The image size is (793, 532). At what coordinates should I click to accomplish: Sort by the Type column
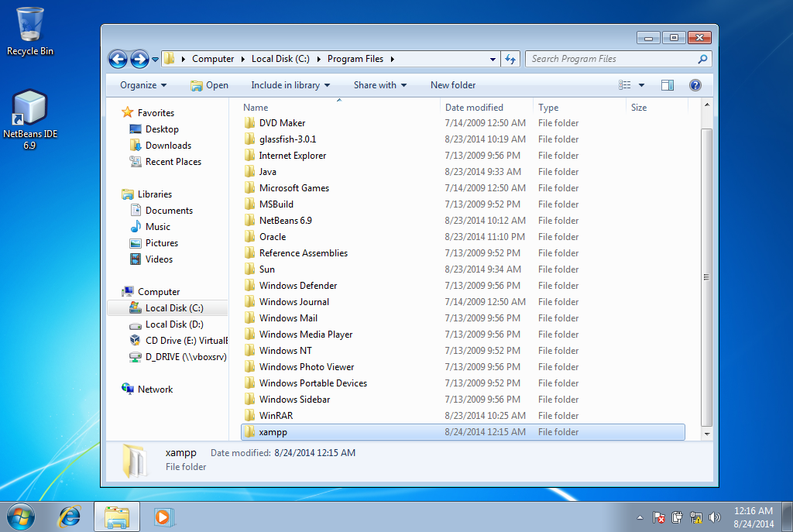click(x=579, y=107)
